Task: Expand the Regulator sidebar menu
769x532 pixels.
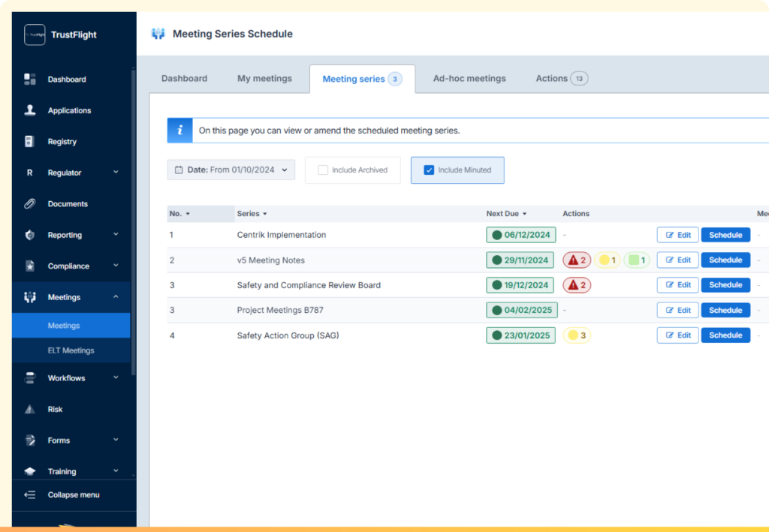Action: [x=116, y=173]
